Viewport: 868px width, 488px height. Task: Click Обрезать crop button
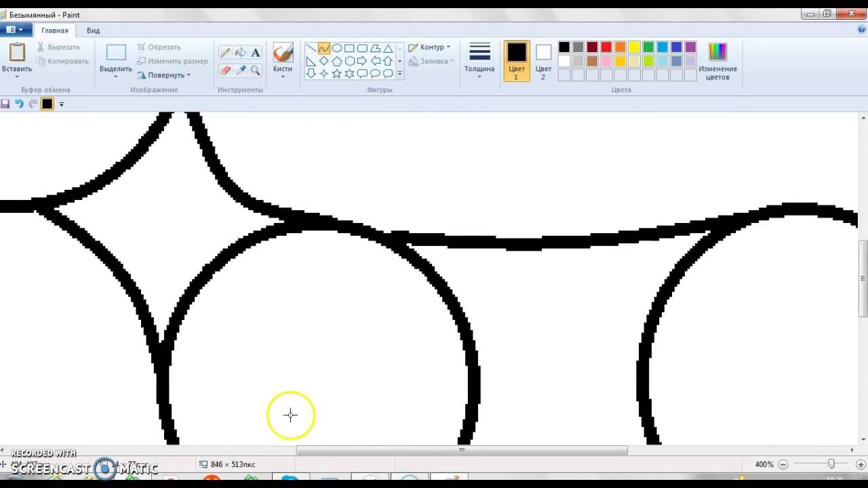coord(159,47)
